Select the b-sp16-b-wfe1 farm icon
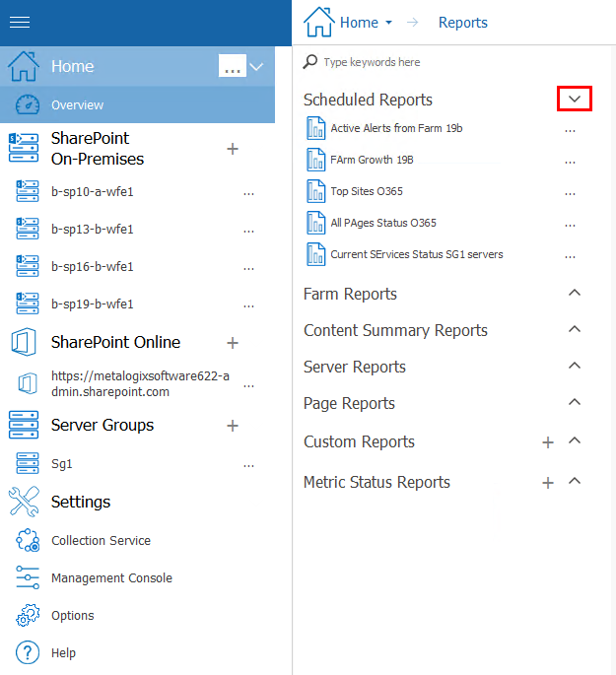 coord(28,266)
